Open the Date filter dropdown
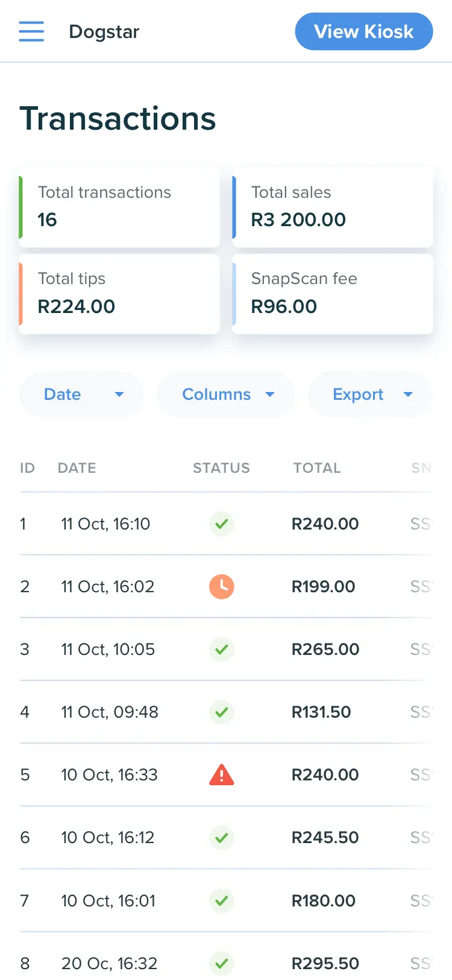 point(82,394)
